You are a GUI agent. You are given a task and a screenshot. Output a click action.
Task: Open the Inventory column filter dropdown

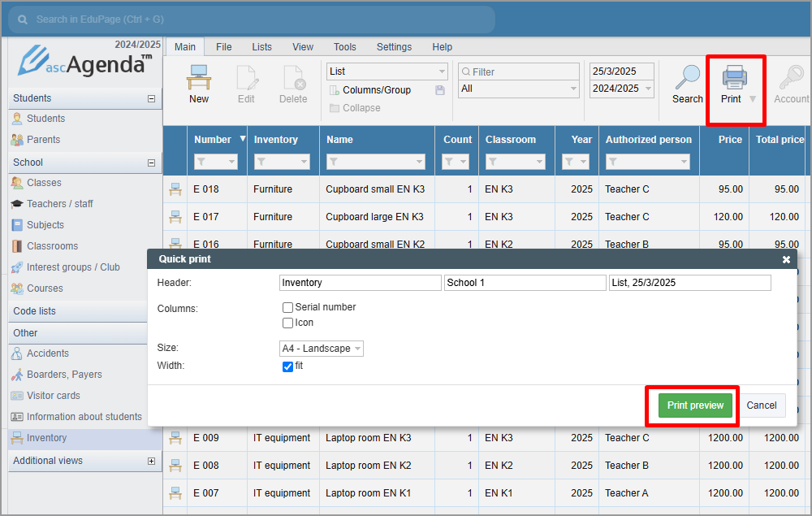pos(283,162)
